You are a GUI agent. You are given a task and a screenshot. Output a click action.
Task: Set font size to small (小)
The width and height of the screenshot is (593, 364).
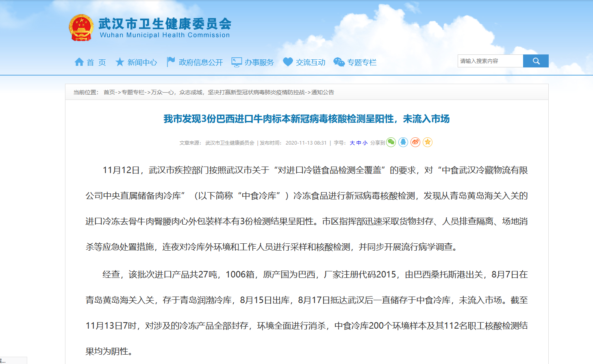[365, 143]
